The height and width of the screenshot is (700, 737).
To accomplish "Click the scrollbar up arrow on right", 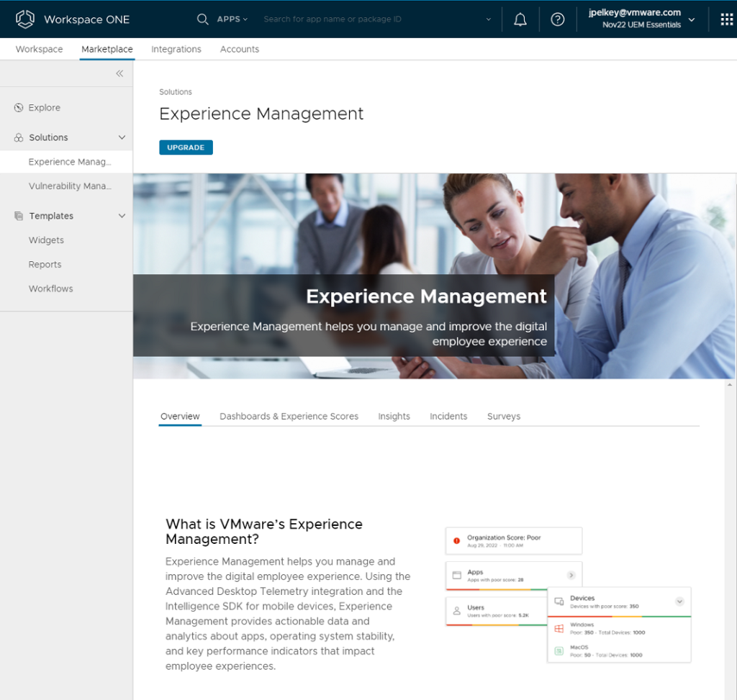I will [x=730, y=385].
